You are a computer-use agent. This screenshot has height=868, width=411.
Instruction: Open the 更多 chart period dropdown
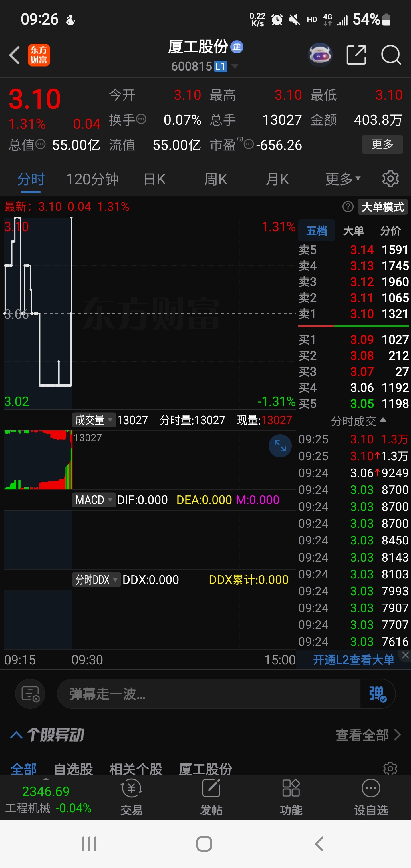pos(343,179)
